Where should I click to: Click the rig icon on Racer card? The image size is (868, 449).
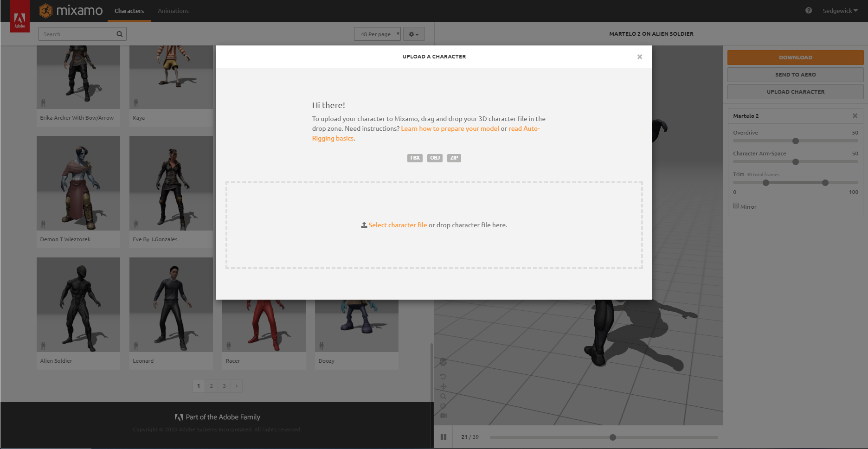tap(229, 346)
